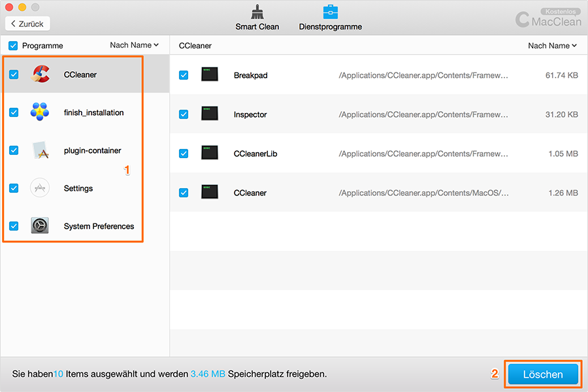Uncheck the Breakpad file checkbox

click(184, 75)
